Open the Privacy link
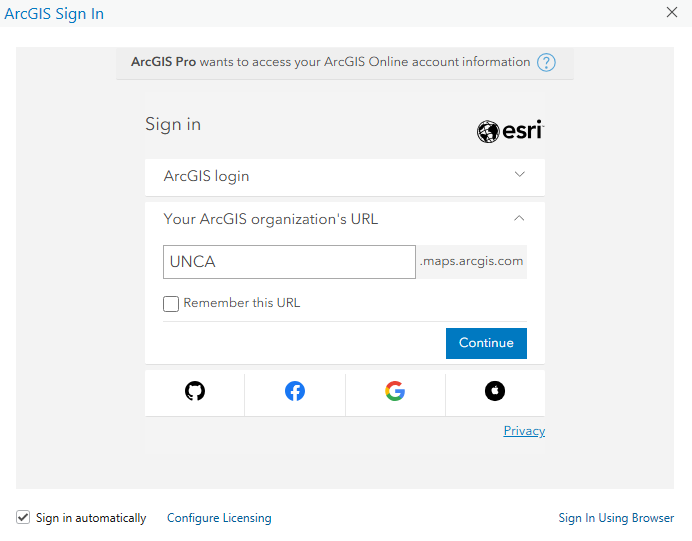The image size is (692, 541). tap(524, 431)
